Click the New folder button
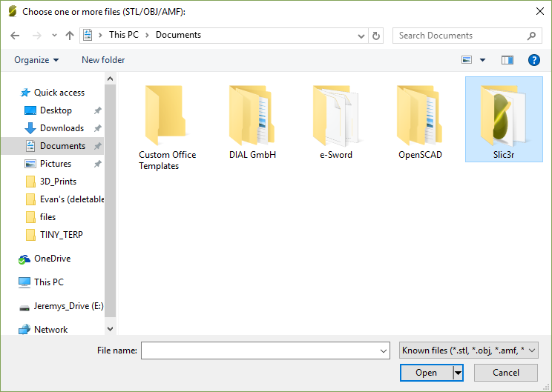 103,60
